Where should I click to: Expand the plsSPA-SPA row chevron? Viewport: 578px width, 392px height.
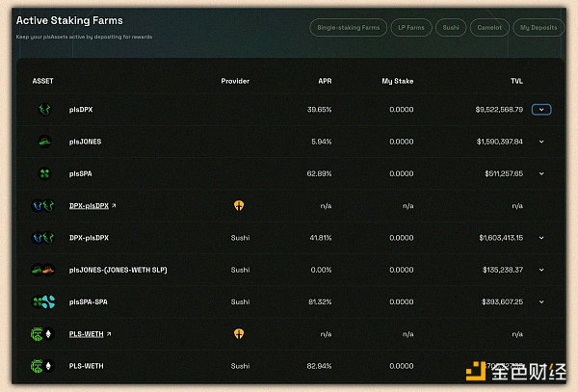click(x=541, y=301)
